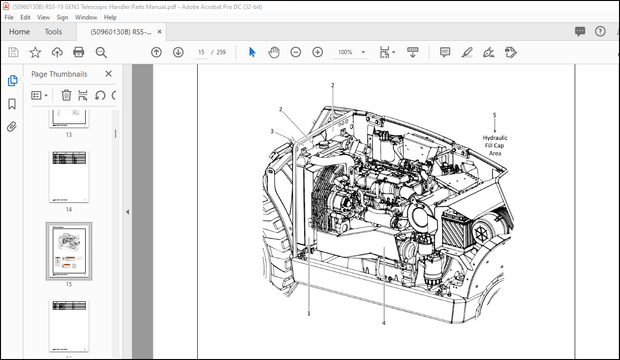Delete selected page with trash icon
Viewport: 620px width, 360px height.
(x=66, y=95)
